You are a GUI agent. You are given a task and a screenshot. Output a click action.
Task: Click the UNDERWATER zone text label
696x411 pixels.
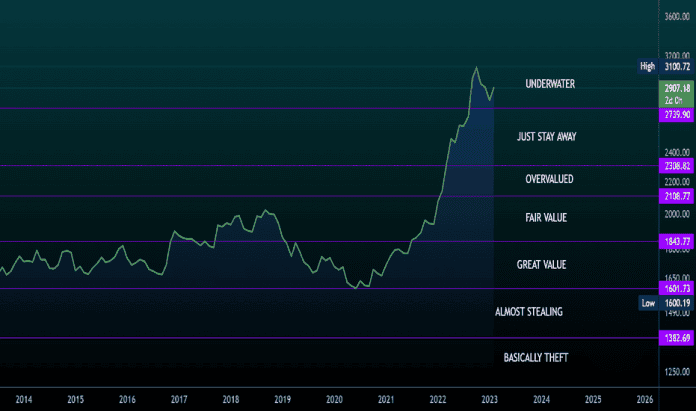point(550,84)
